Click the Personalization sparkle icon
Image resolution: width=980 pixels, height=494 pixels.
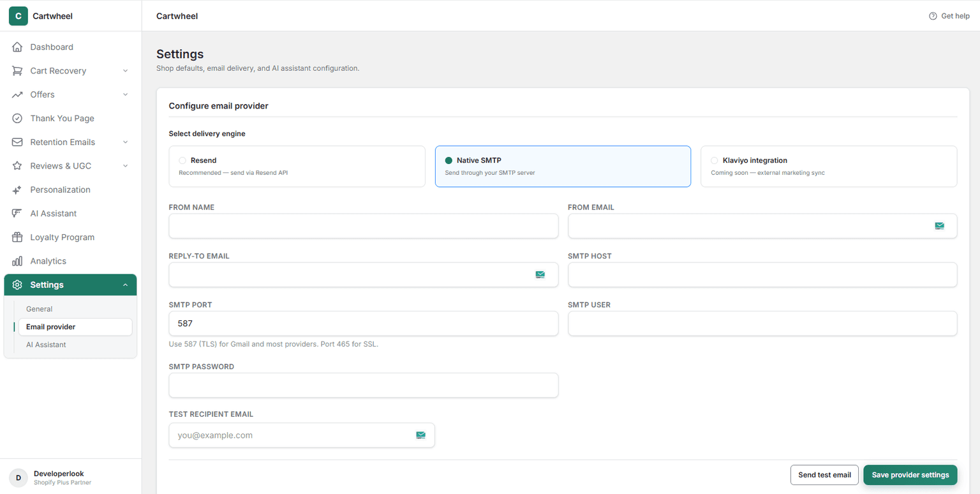pos(17,190)
